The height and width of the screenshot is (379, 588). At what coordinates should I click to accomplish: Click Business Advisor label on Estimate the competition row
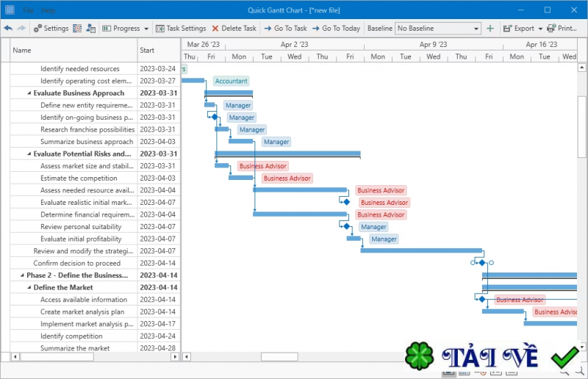(287, 178)
